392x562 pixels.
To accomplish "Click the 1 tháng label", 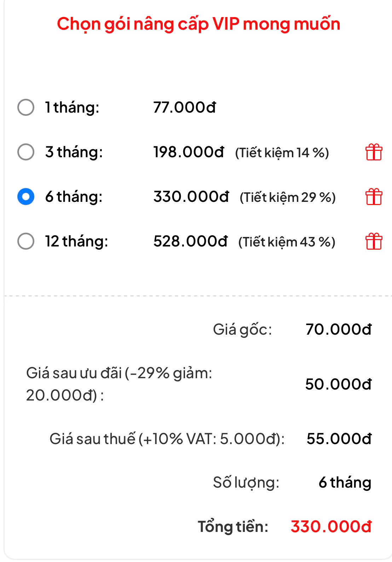I will [72, 108].
